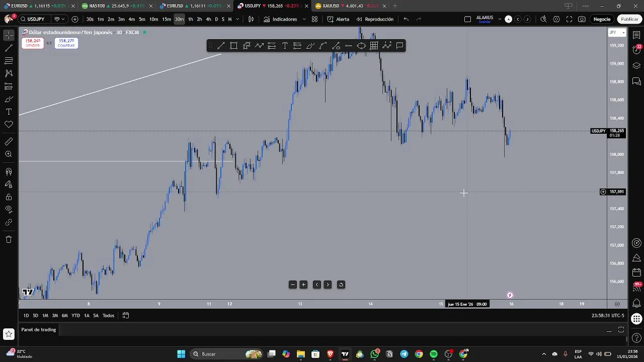Screen dimensions: 644x362
Task: Enter fullscreen mode
Action: point(569,19)
